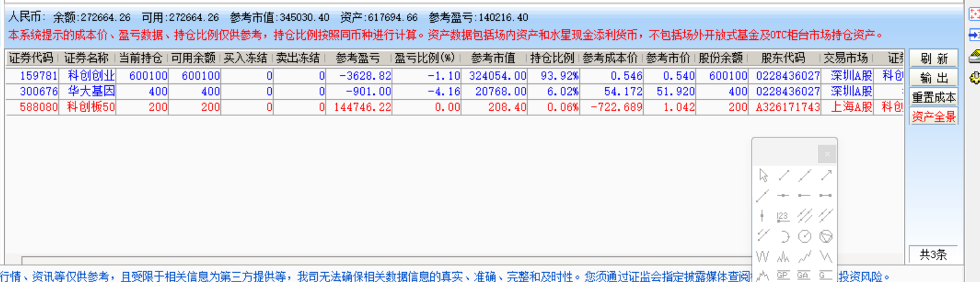Sort by the 卖出冻结 column header

pyautogui.click(x=298, y=58)
